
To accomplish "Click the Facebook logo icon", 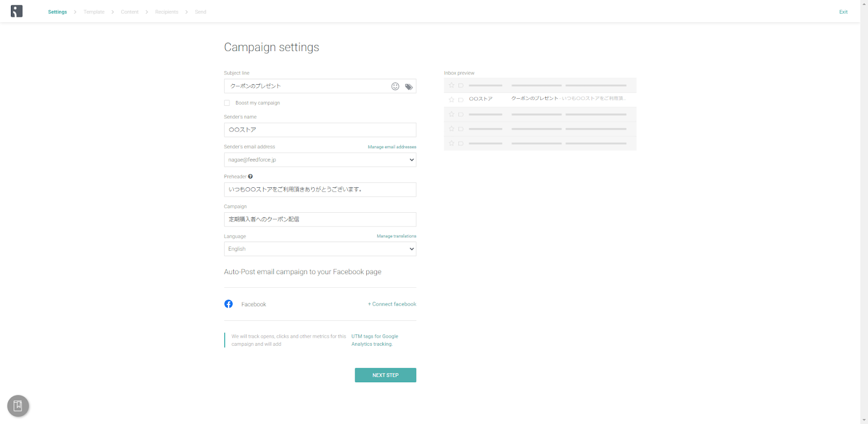I will [x=228, y=304].
